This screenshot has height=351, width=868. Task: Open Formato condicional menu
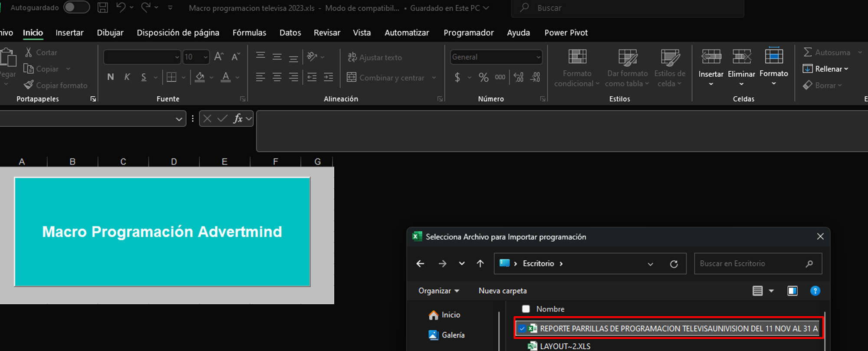click(x=577, y=67)
